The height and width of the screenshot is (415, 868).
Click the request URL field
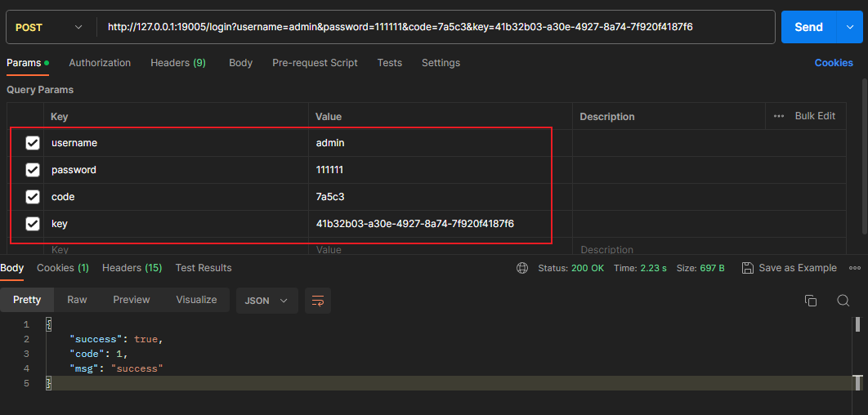pos(435,27)
